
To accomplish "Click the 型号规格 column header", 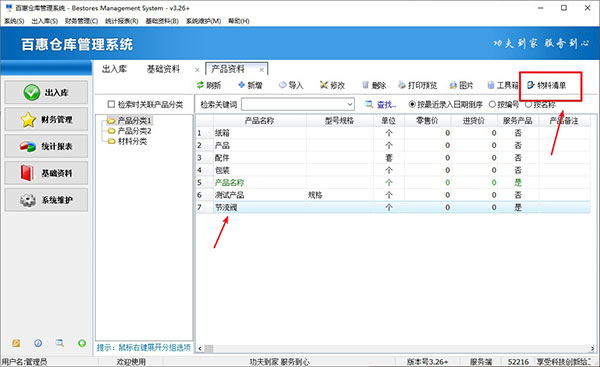I will tap(339, 121).
